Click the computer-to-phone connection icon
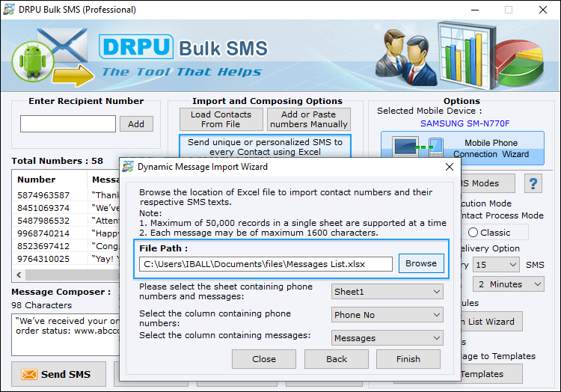 click(x=418, y=147)
